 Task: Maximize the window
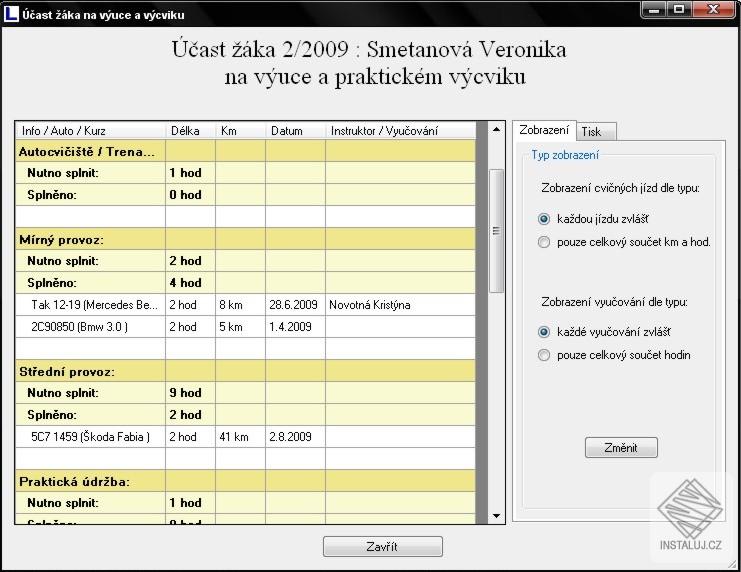click(679, 9)
